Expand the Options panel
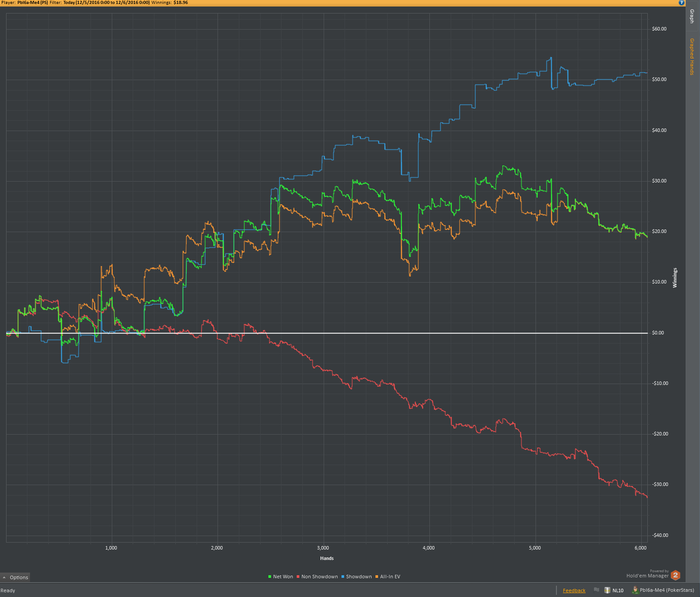Screen dimensions: 700x597 click(x=15, y=577)
